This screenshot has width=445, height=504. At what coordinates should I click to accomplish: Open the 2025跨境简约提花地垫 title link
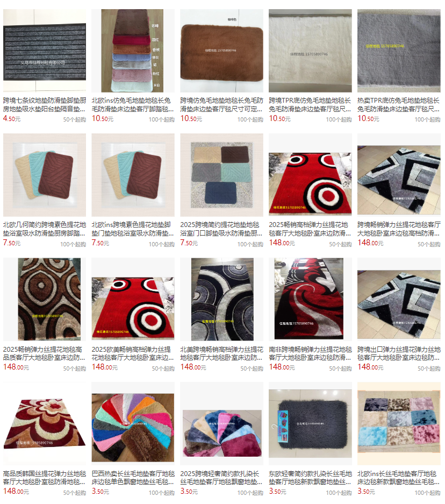[x=221, y=229]
